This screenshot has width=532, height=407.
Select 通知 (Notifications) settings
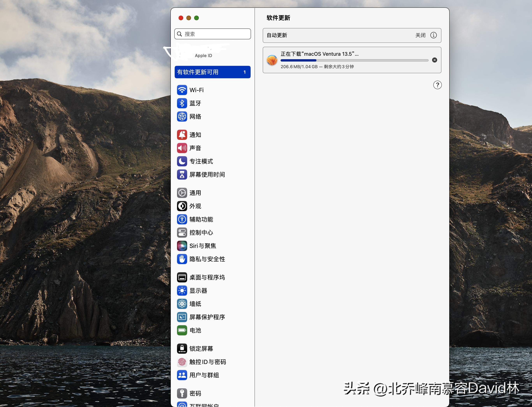[x=195, y=135]
